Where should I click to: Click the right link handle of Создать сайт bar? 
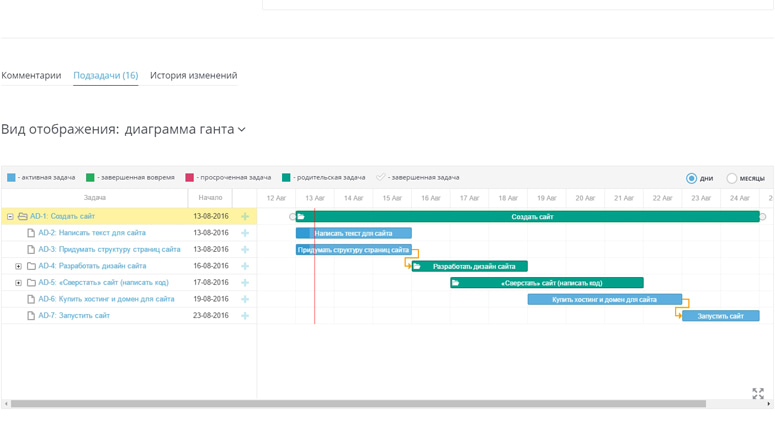pos(763,216)
